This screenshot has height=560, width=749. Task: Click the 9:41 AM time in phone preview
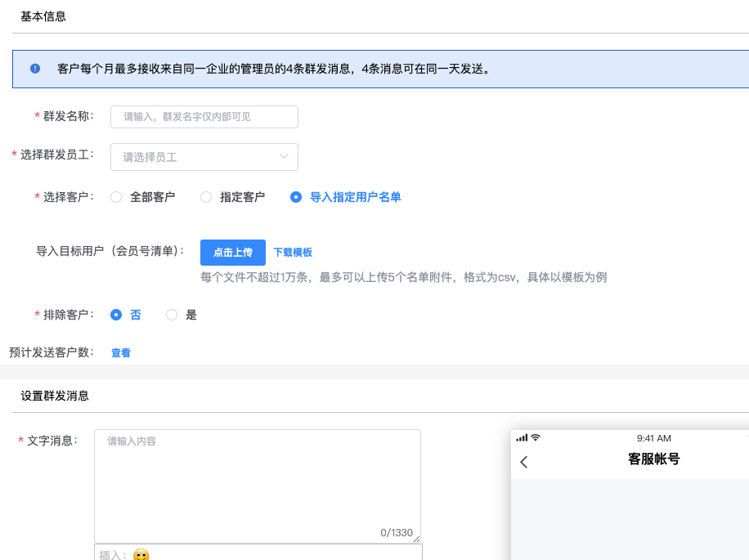tap(654, 438)
